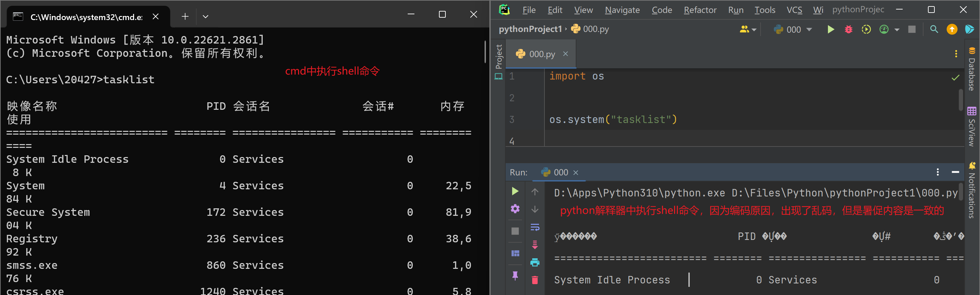
Task: Click pythonProject1 in the breadcrumb
Action: click(x=530, y=29)
